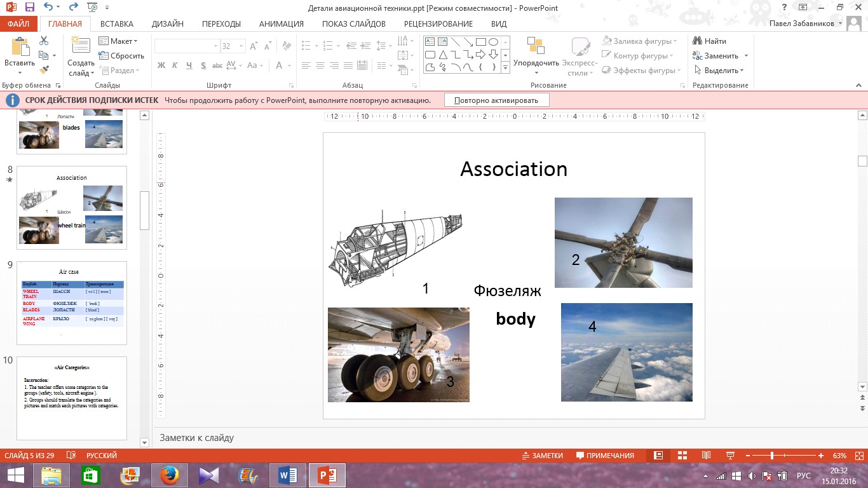Open the font size dropdown
This screenshot has height=488, width=868.
coord(241,46)
